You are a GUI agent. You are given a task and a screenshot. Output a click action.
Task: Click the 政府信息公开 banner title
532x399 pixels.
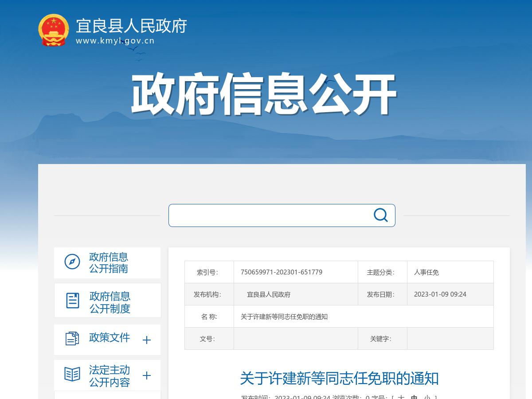pos(264,93)
